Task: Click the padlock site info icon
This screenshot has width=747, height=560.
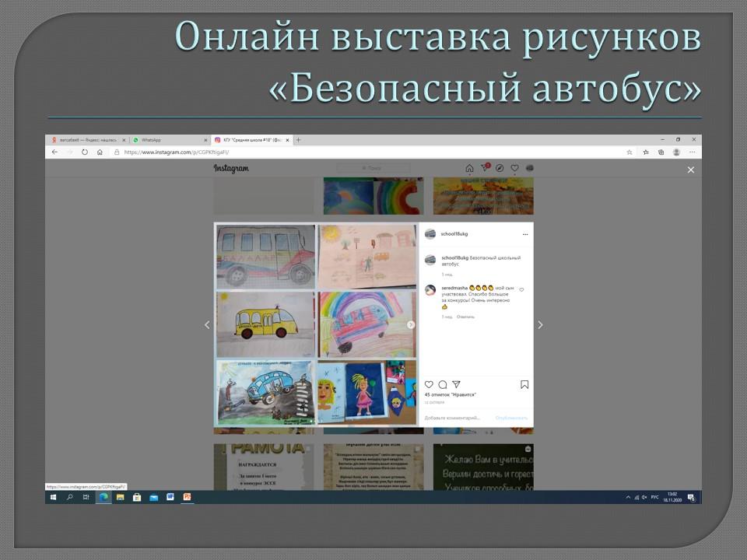Action: (117, 152)
